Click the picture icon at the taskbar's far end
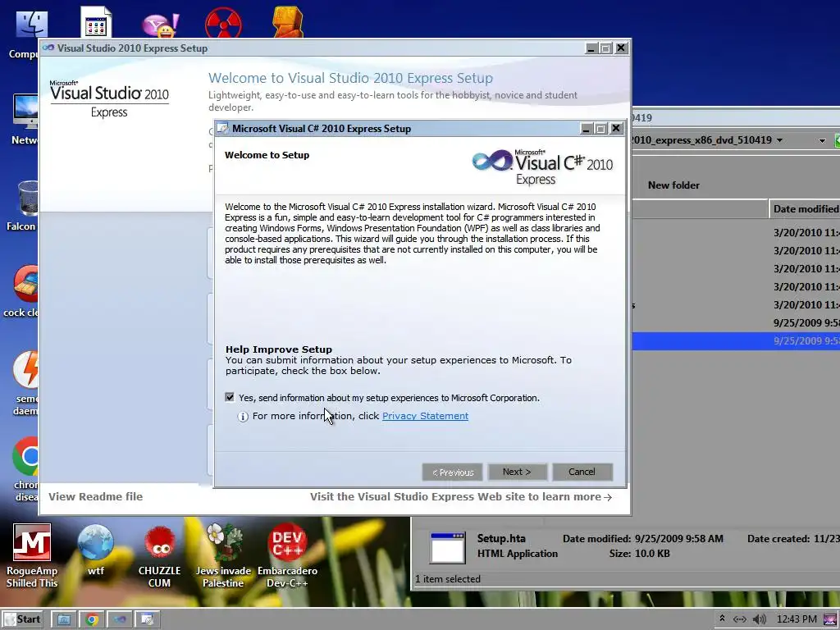The height and width of the screenshot is (630, 840). tap(830, 620)
